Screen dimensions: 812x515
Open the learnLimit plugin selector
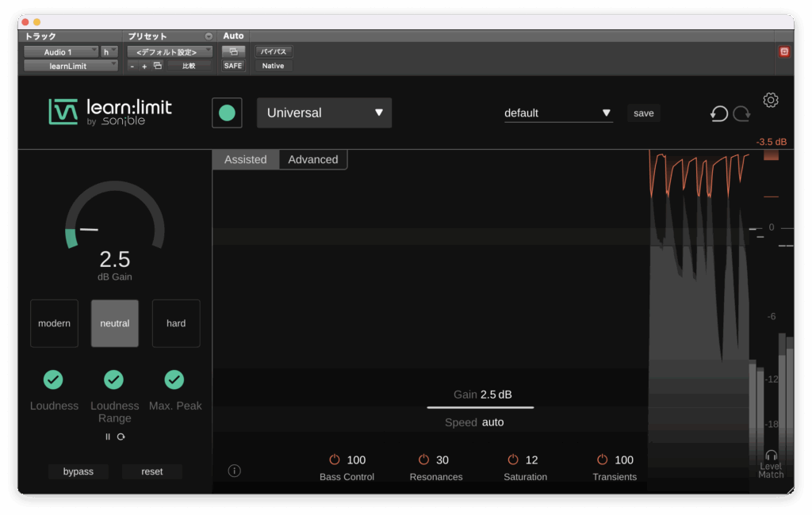(71, 66)
